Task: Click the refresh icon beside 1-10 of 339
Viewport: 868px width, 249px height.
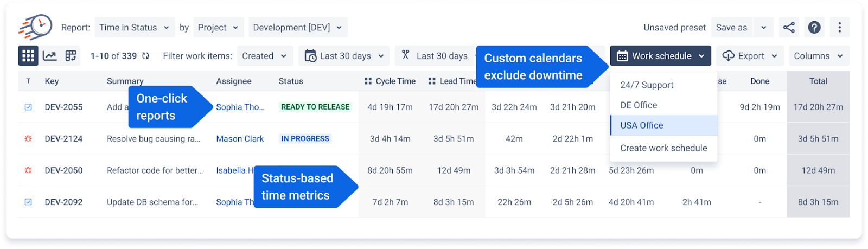Action: (x=145, y=56)
